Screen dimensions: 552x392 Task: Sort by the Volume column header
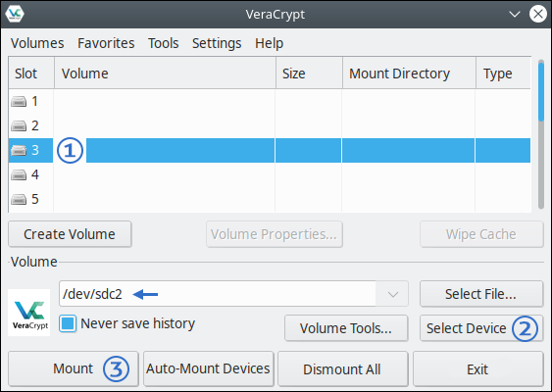coord(165,73)
